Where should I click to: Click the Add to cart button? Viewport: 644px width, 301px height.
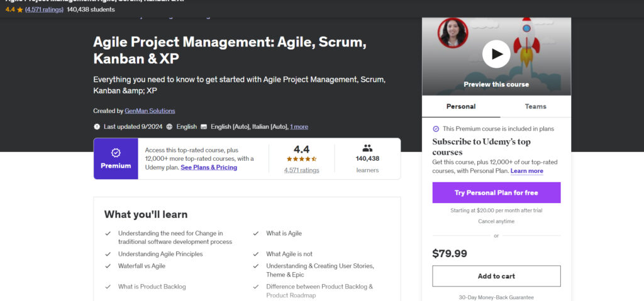(x=496, y=276)
